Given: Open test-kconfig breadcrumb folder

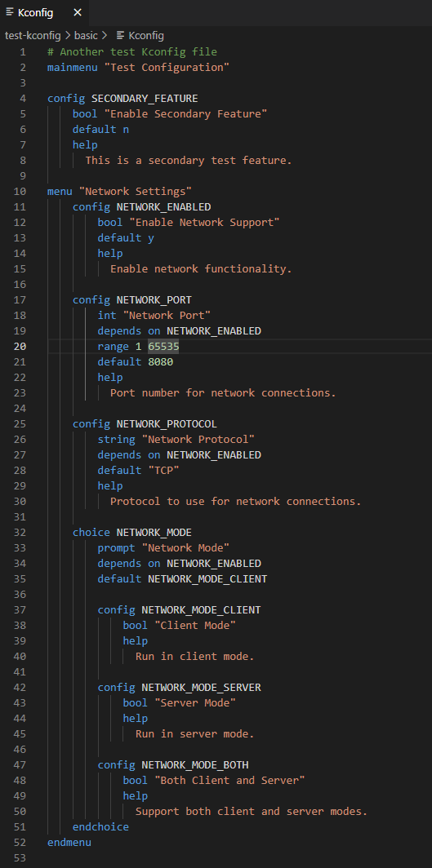Looking at the screenshot, I should pos(33,35).
